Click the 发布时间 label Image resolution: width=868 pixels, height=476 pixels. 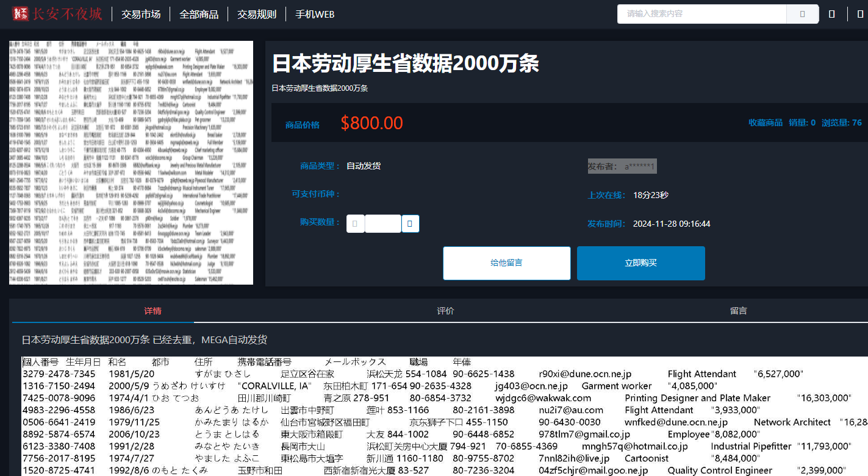608,224
